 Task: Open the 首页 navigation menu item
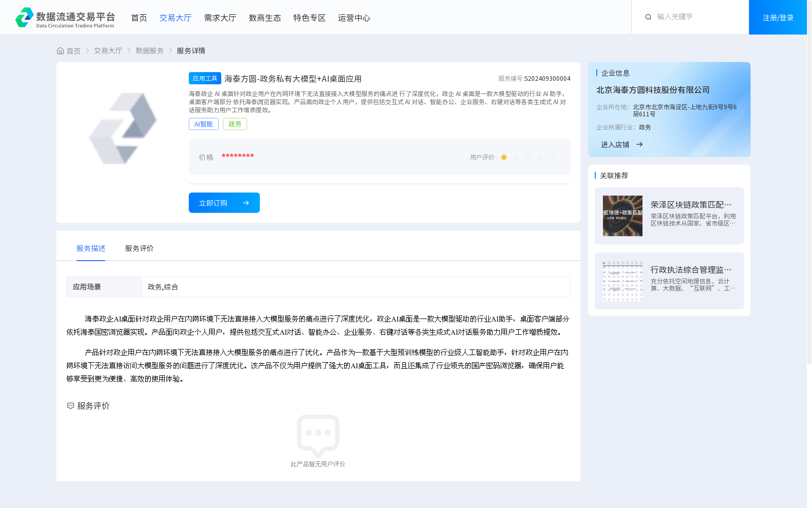tap(139, 18)
